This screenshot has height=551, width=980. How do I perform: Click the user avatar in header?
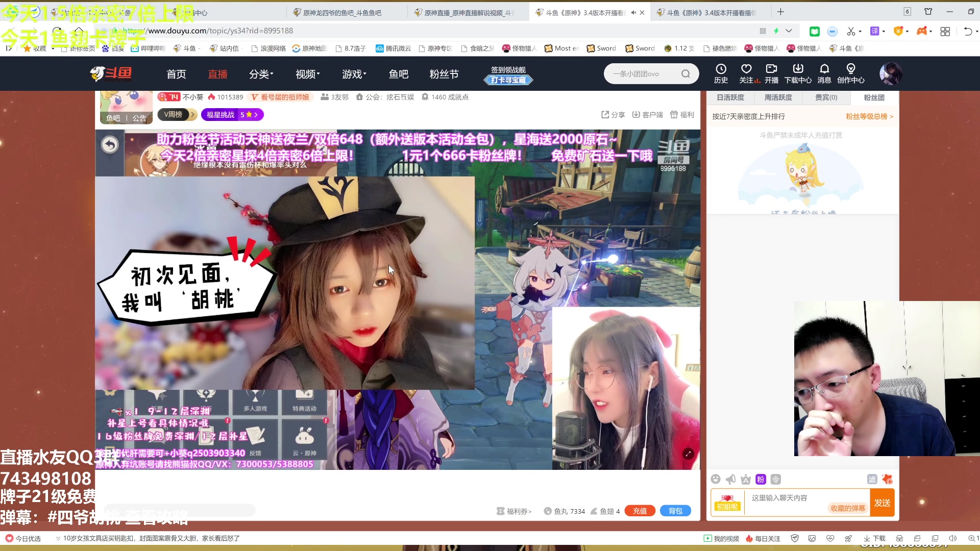[x=891, y=73]
